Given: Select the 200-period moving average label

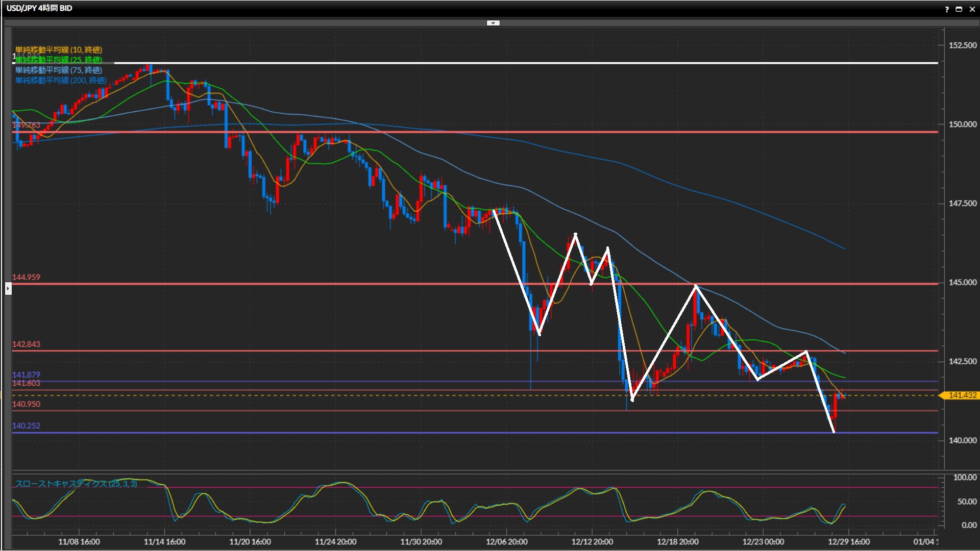Looking at the screenshot, I should [x=61, y=80].
